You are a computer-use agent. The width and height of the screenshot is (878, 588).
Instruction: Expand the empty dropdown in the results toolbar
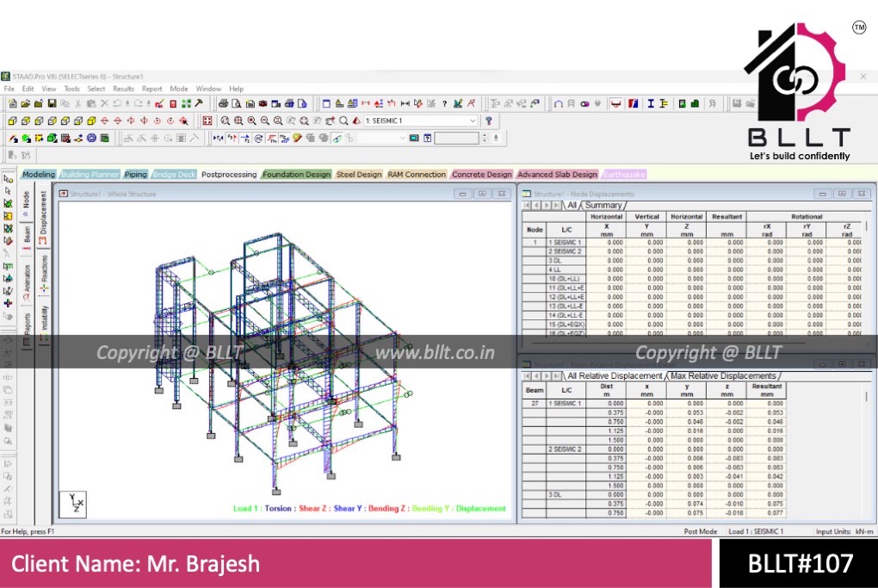pos(402,139)
